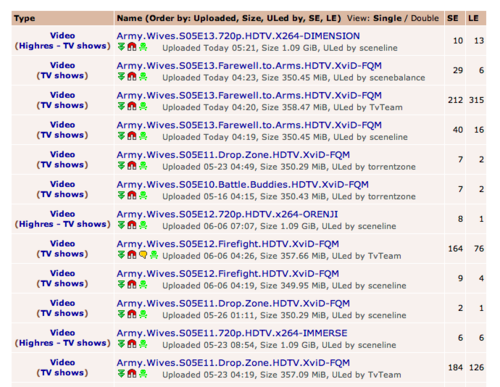Open Army.Wives.S05E11.720p.HDTV.x264-IMMERSE link
The height and width of the screenshot is (387, 500).
[232, 333]
